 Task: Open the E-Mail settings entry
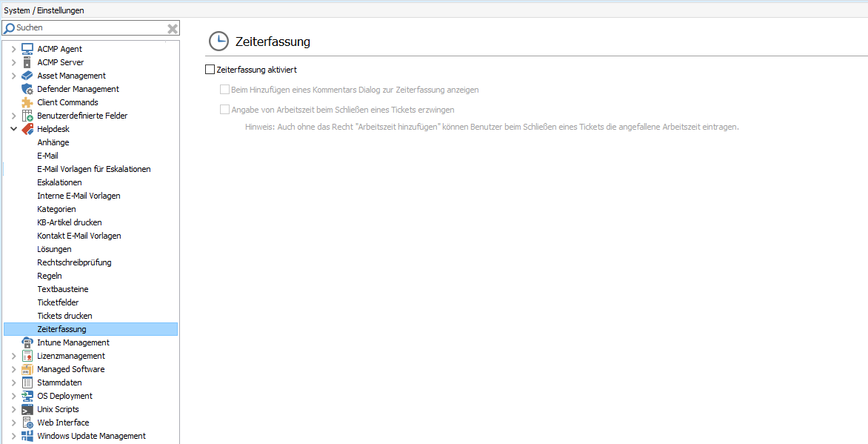point(47,155)
